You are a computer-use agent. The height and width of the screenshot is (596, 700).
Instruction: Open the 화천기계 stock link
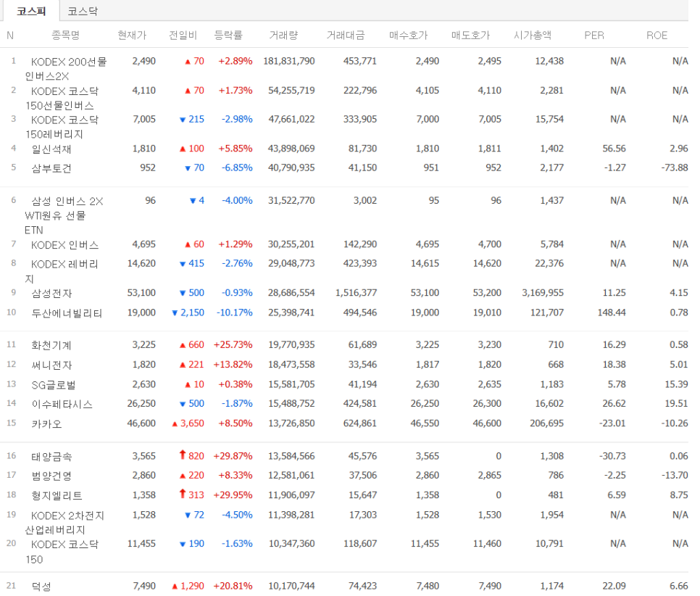[x=51, y=345]
